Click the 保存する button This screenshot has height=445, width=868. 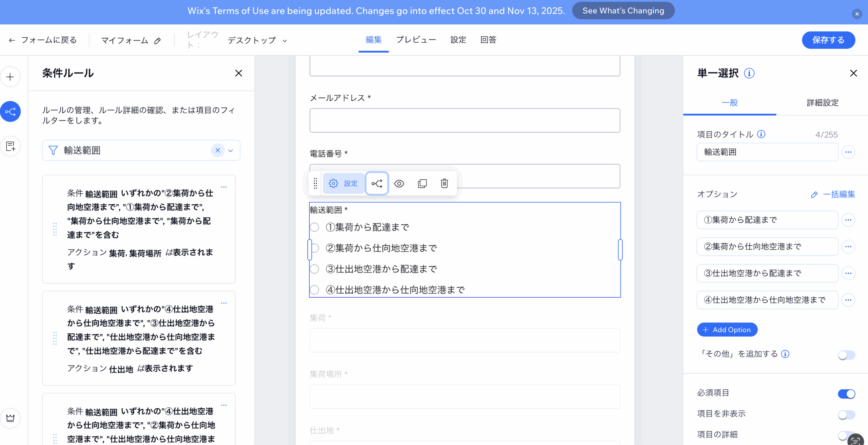[828, 40]
